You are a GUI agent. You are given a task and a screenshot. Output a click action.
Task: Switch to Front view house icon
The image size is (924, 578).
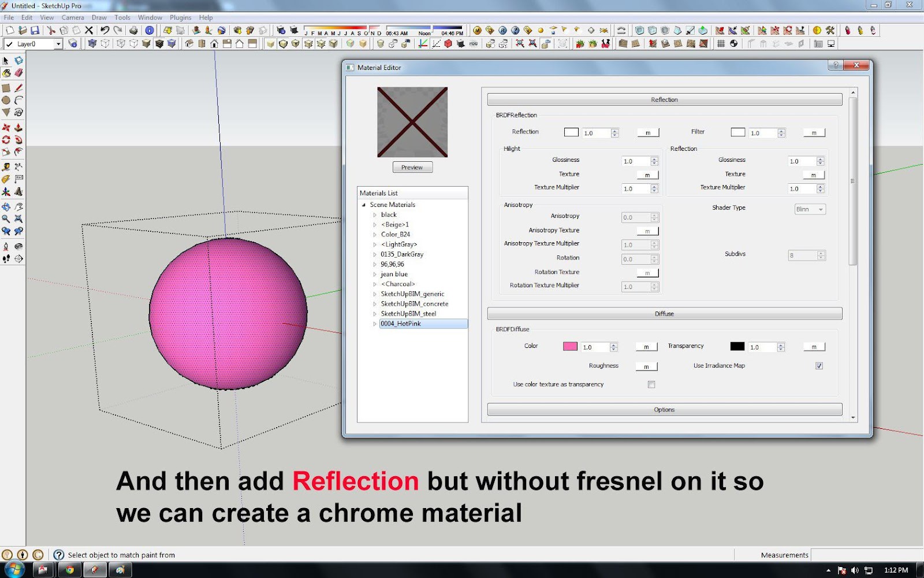pyautogui.click(x=214, y=43)
